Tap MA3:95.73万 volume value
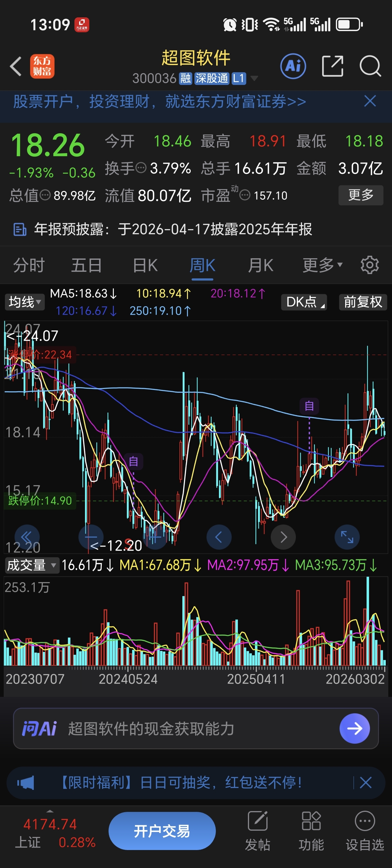This screenshot has height=868, width=392. coord(336,565)
